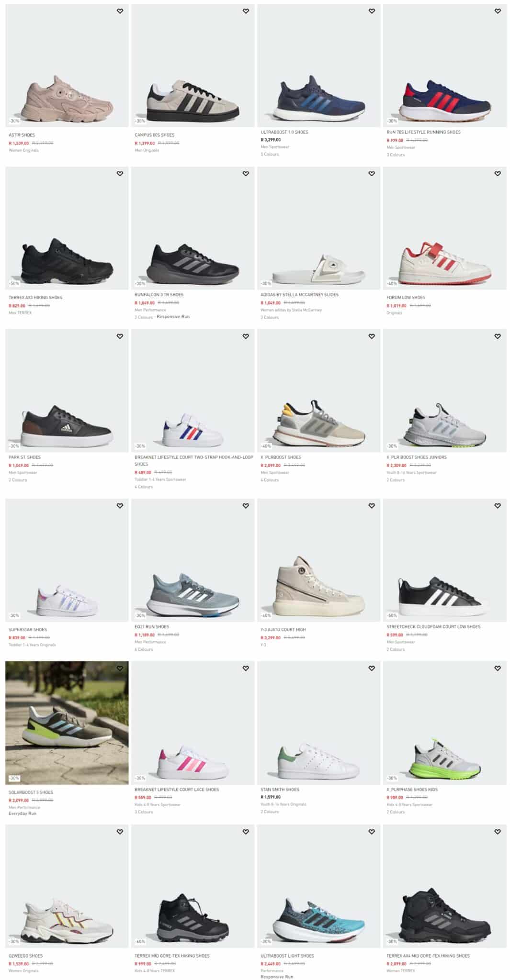Click wishlist heart on Y-3 Ajatu Court High
This screenshot has height=980, width=510.
tap(372, 506)
